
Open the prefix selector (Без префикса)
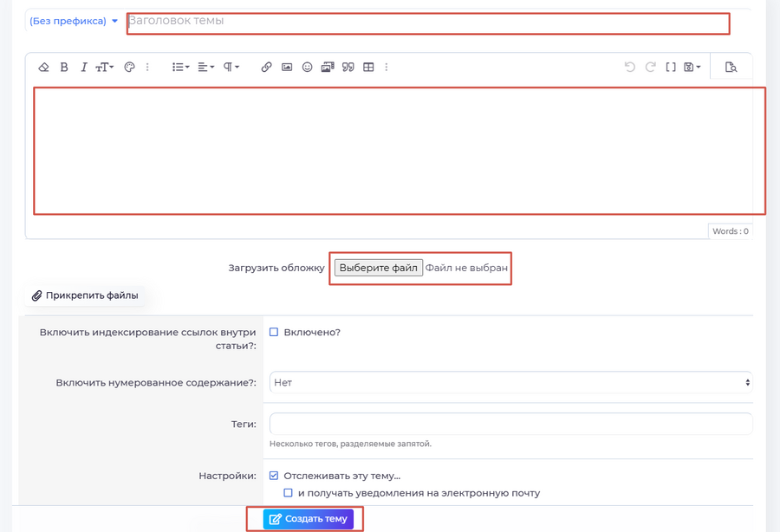point(74,21)
